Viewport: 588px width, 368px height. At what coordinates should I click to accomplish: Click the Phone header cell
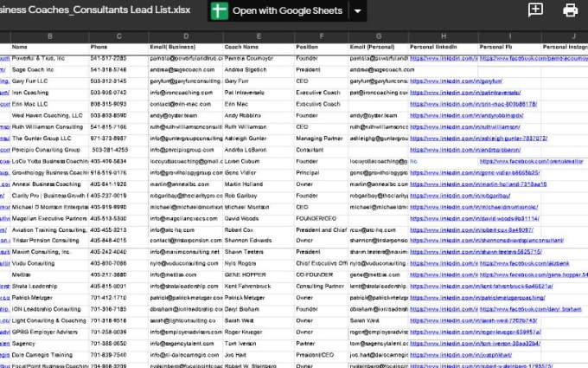(x=118, y=48)
